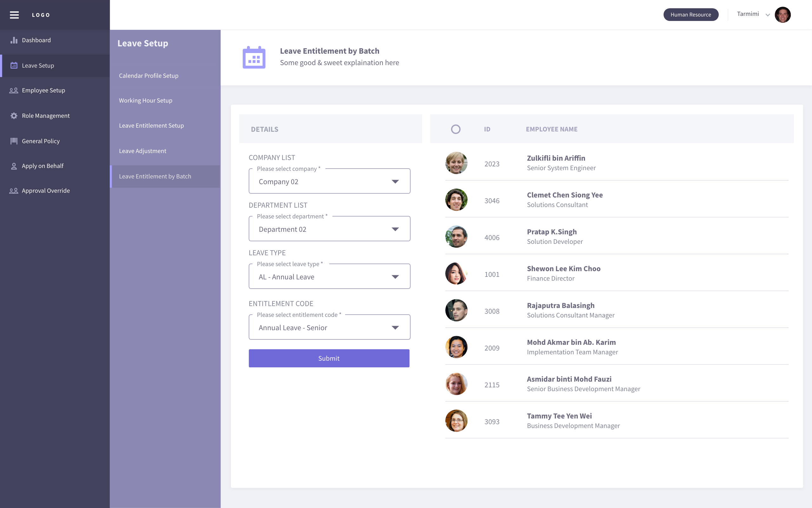
Task: Click the General Policy barcode icon
Action: tap(14, 141)
